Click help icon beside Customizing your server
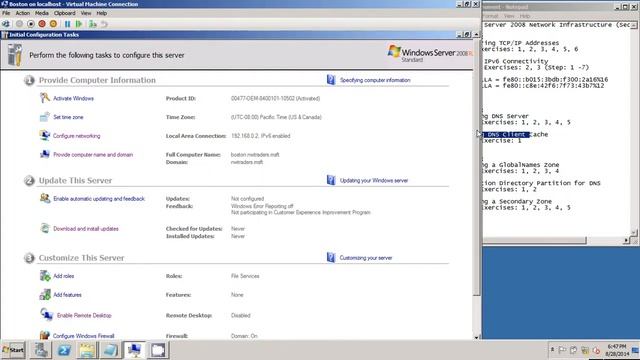The height and width of the screenshot is (360, 640). [x=331, y=258]
